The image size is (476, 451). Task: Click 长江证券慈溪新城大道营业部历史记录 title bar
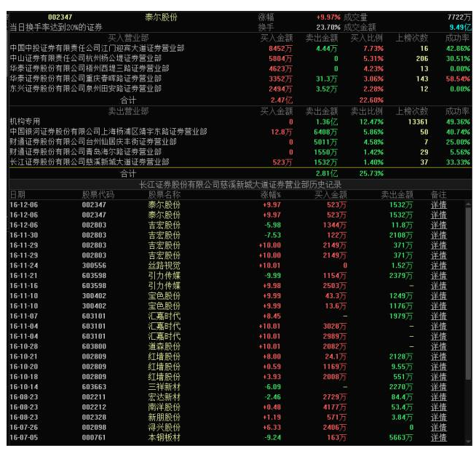click(x=240, y=185)
